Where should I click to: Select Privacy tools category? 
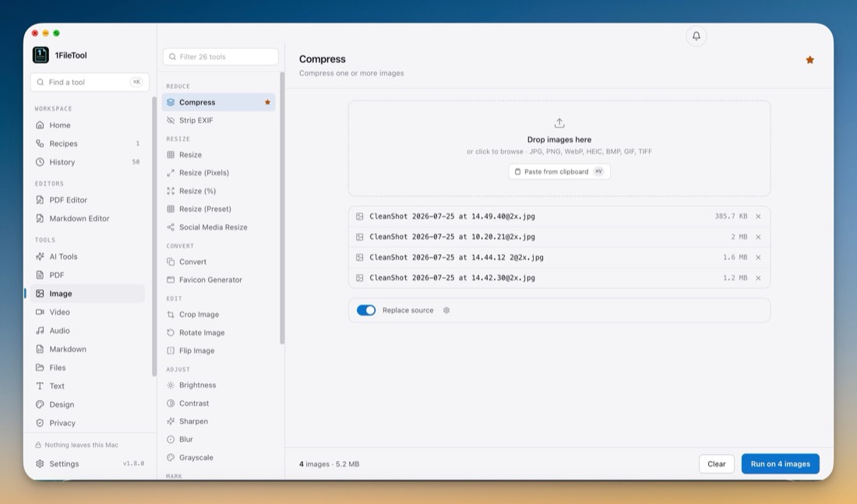[87, 423]
